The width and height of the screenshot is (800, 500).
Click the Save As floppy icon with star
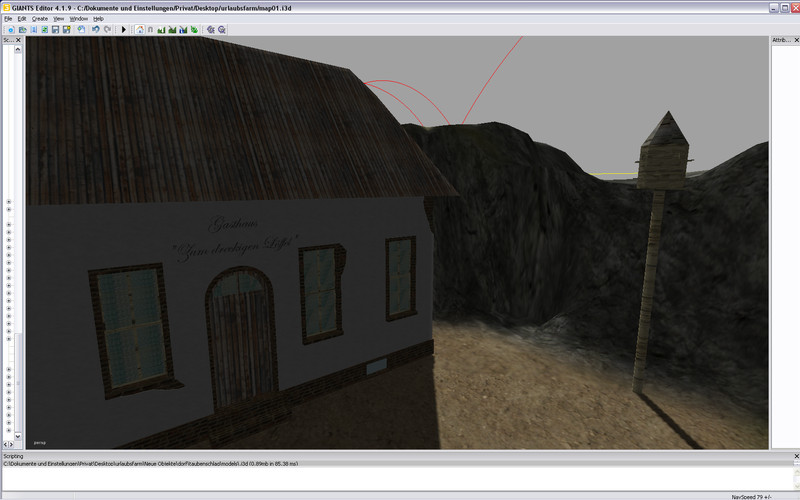pos(66,30)
